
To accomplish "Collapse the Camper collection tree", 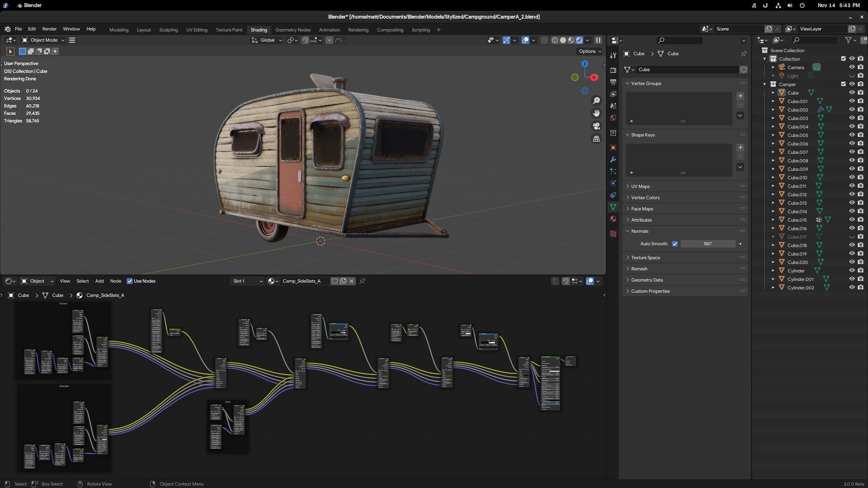I will point(765,84).
